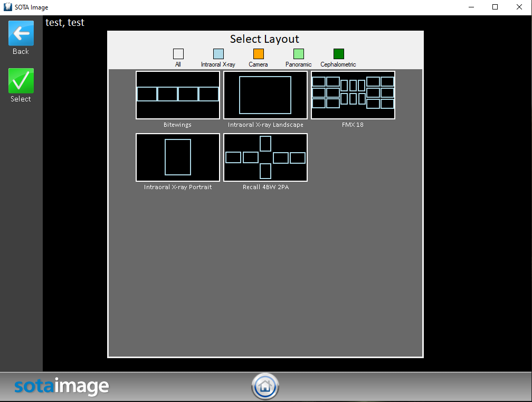Filter by Panoramic light green swatch

(299, 54)
